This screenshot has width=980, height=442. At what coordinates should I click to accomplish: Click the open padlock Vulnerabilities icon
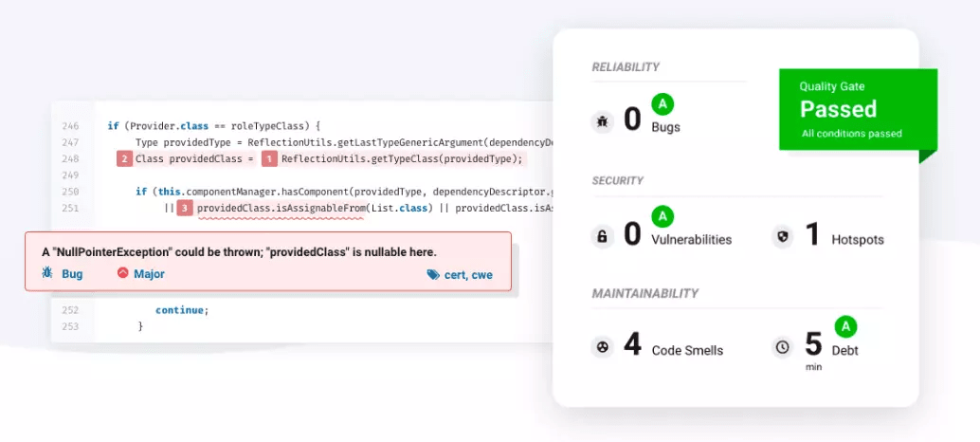(603, 237)
